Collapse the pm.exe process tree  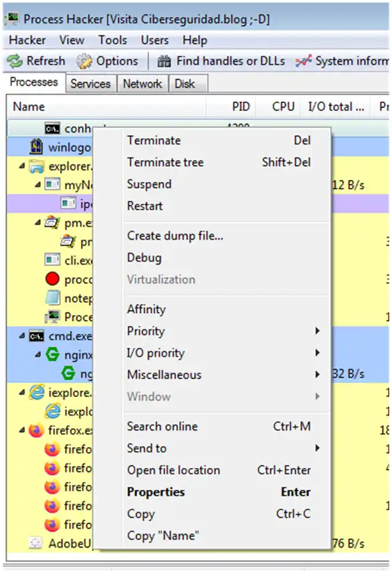(x=38, y=222)
